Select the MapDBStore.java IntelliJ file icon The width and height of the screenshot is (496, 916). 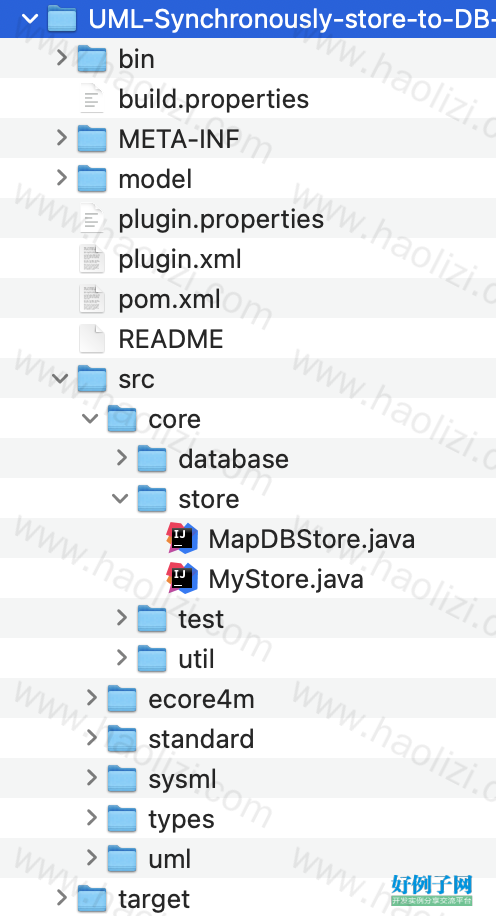tap(182, 539)
